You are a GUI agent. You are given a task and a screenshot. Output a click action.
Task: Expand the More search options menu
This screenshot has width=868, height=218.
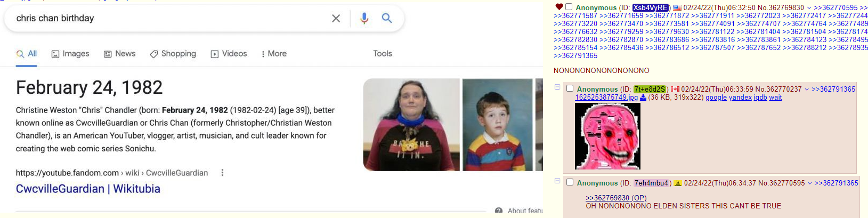point(274,54)
